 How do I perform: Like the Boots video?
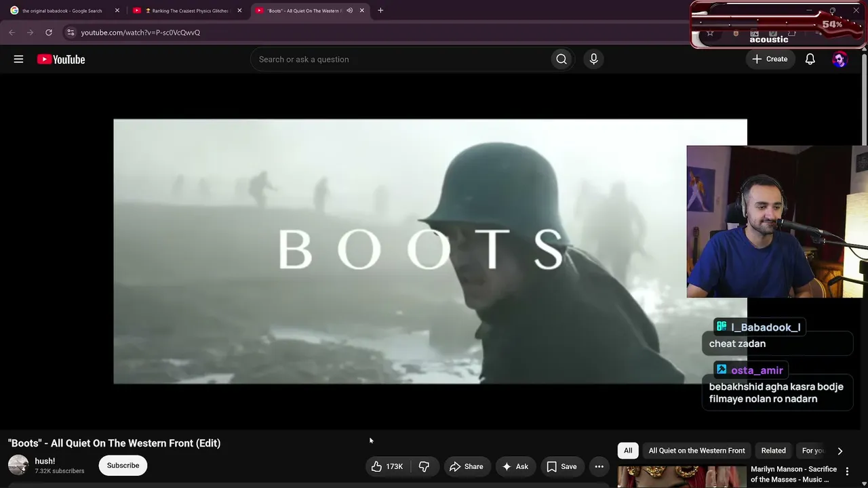pos(387,466)
